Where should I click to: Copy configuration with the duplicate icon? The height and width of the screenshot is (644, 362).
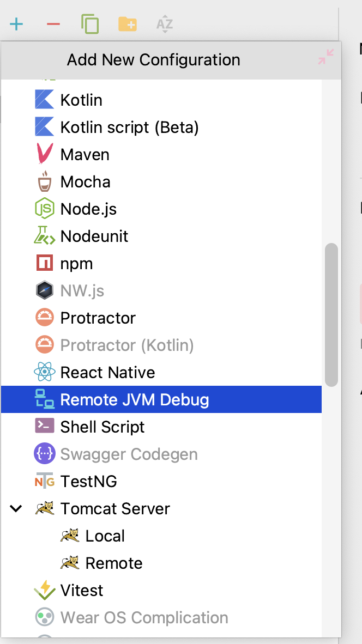[x=90, y=24]
